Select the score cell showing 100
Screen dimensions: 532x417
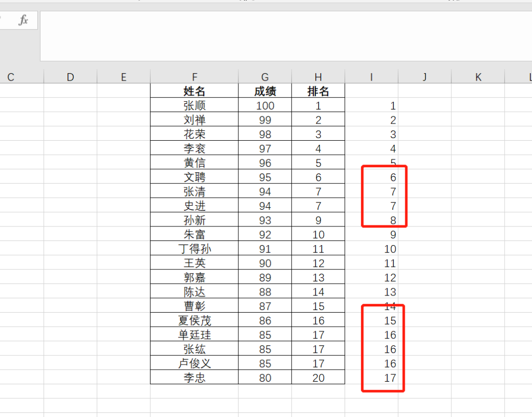(265, 105)
